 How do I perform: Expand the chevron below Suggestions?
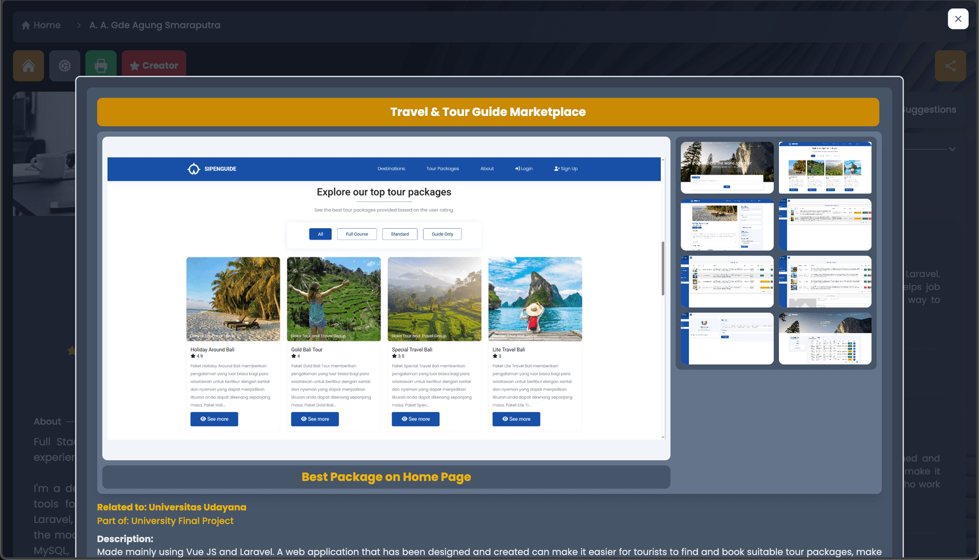pos(952,149)
